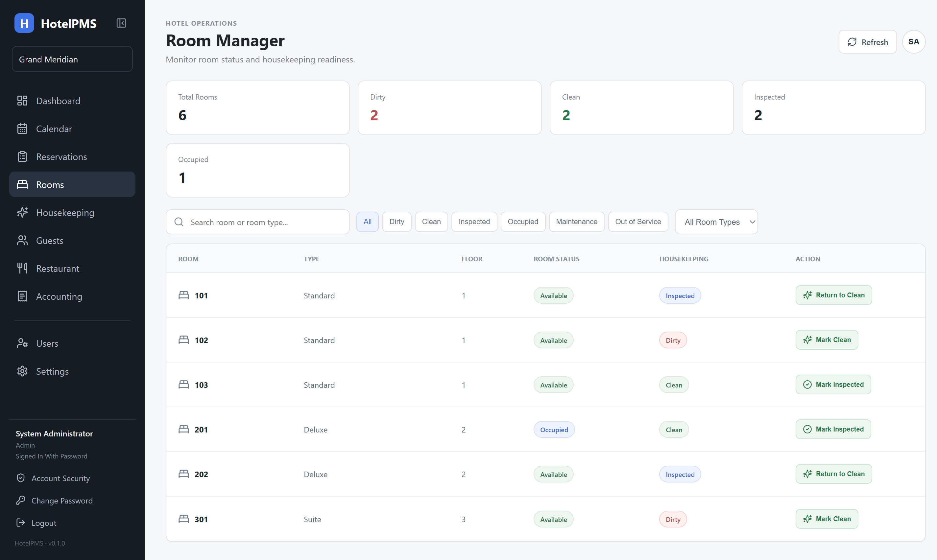This screenshot has height=560, width=937.
Task: Click the Accounting ledger icon
Action: click(x=22, y=296)
